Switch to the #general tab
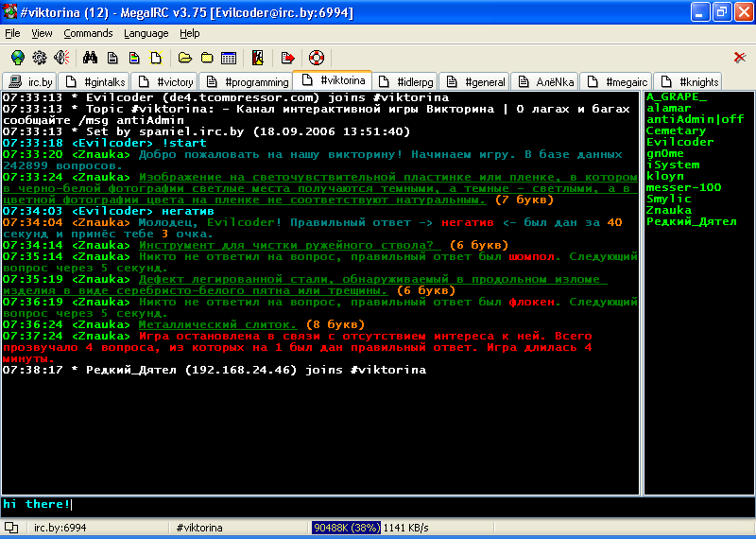This screenshot has height=539, width=756. point(474,81)
